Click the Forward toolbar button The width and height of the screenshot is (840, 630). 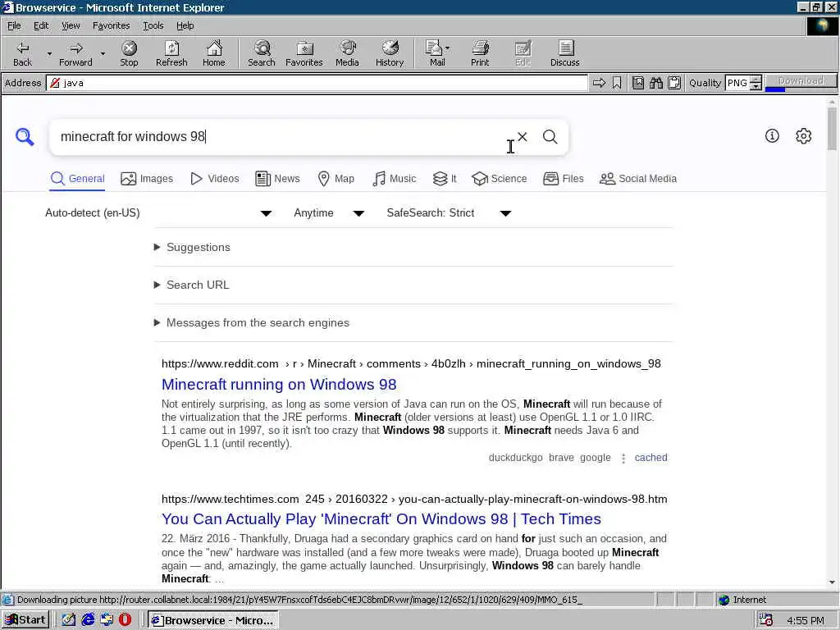point(75,53)
